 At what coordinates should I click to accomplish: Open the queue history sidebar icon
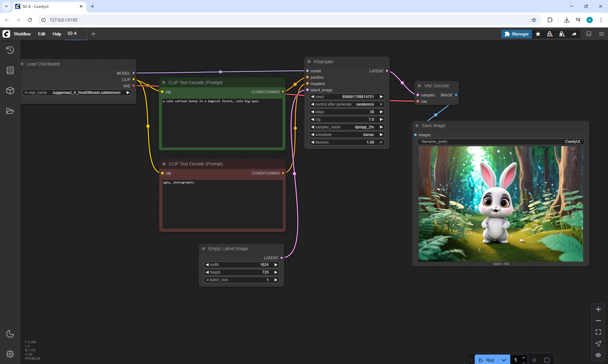10,50
